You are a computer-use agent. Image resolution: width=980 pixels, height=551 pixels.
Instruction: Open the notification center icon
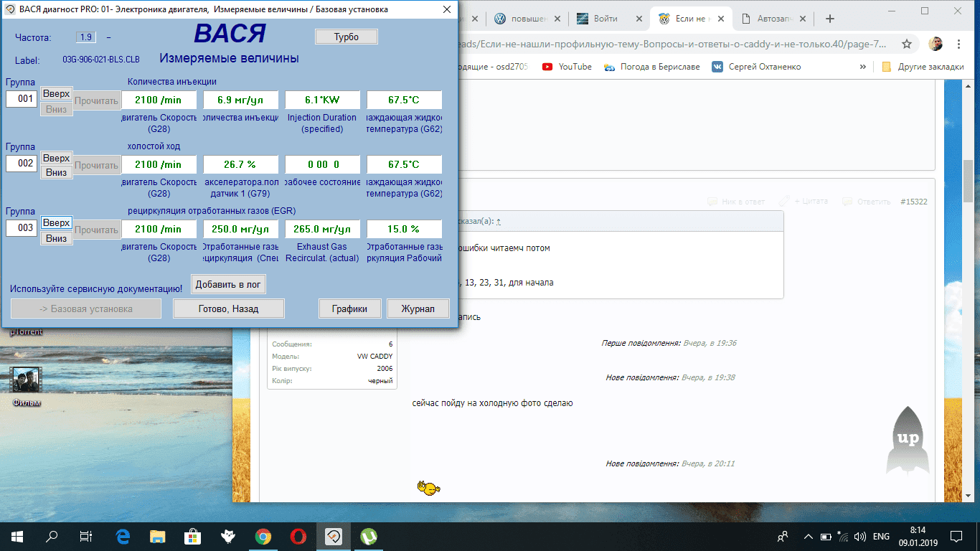coord(956,536)
